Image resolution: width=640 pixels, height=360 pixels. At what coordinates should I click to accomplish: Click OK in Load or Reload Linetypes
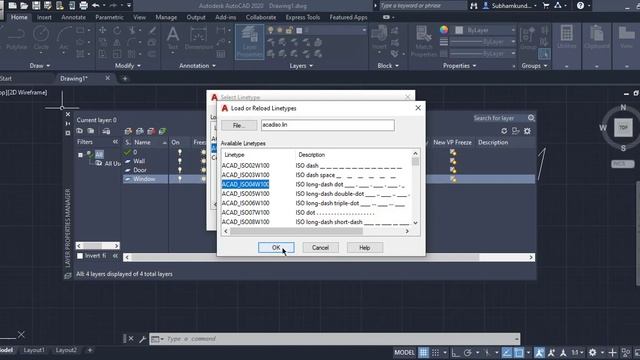pyautogui.click(x=276, y=247)
